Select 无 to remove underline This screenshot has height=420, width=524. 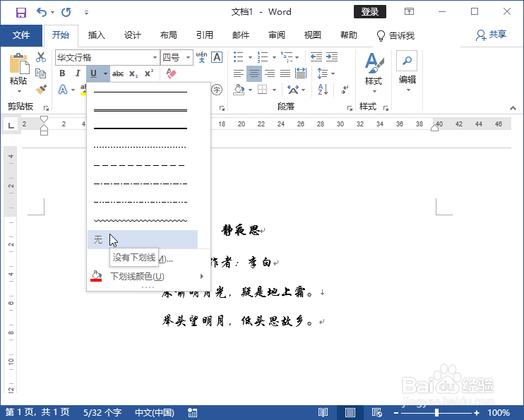(143, 239)
